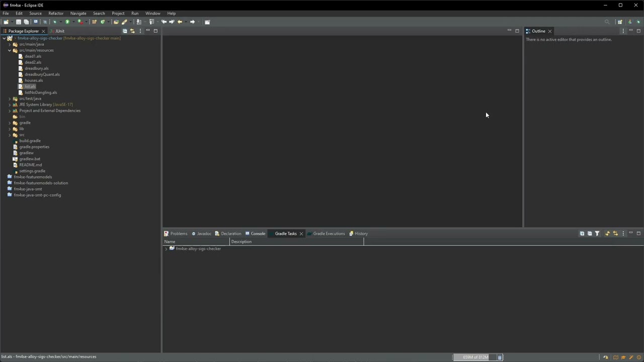The width and height of the screenshot is (644, 362).
Task: Open Outline view menu (three dots)
Action: (623, 31)
